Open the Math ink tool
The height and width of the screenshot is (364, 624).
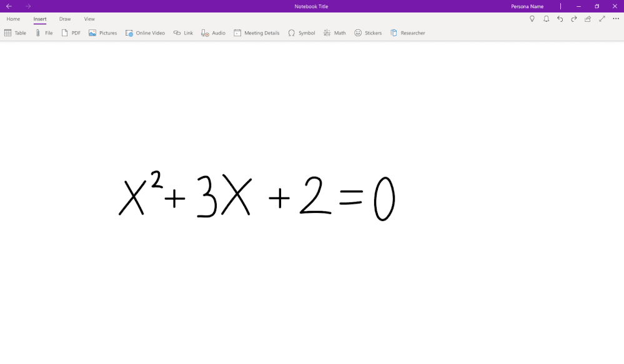pyautogui.click(x=334, y=32)
